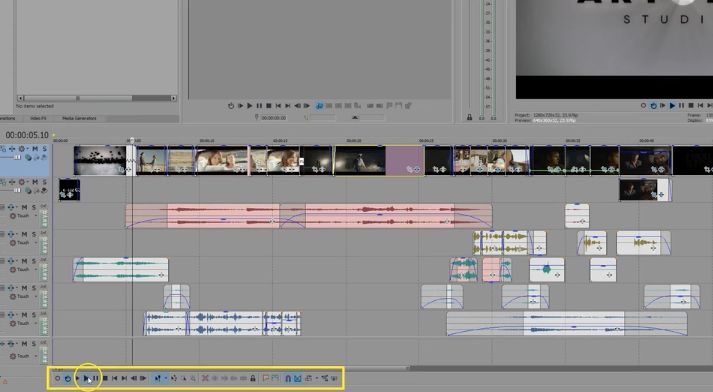This screenshot has width=713, height=392.
Task: Click Play From Start in the timeline transport
Action: 78,378
